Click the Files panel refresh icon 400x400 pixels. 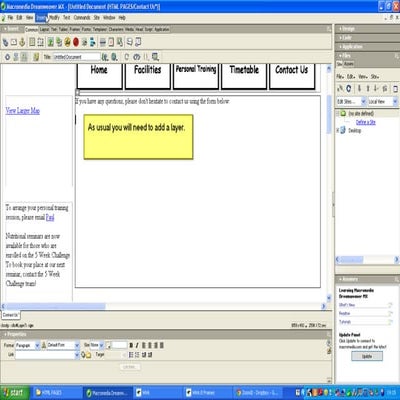click(349, 89)
